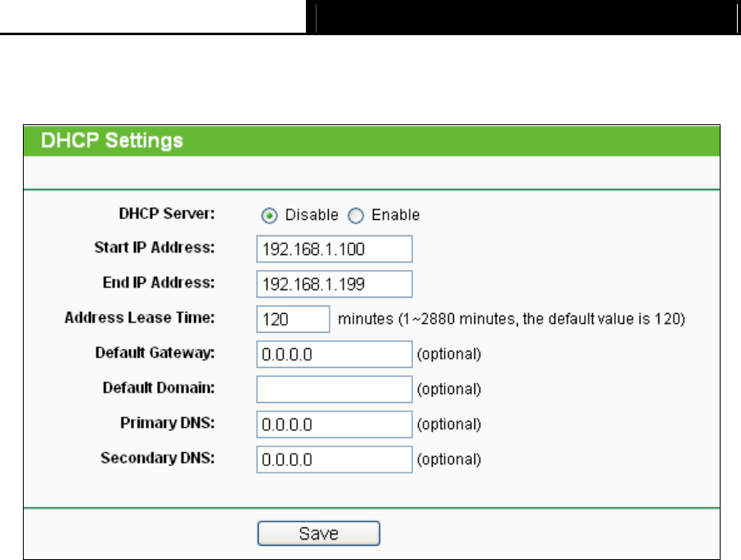Focus the Secondary DNS input field
The width and height of the screenshot is (741, 560).
[x=335, y=459]
